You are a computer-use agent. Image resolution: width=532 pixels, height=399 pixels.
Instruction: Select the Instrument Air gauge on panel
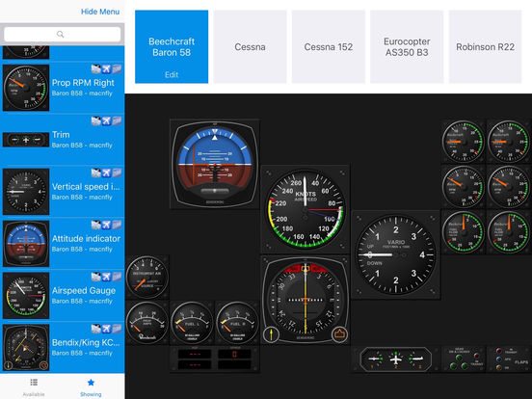146,277
